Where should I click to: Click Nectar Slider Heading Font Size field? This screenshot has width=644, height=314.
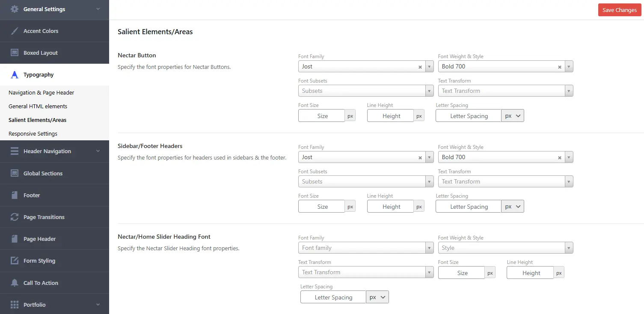click(x=461, y=273)
